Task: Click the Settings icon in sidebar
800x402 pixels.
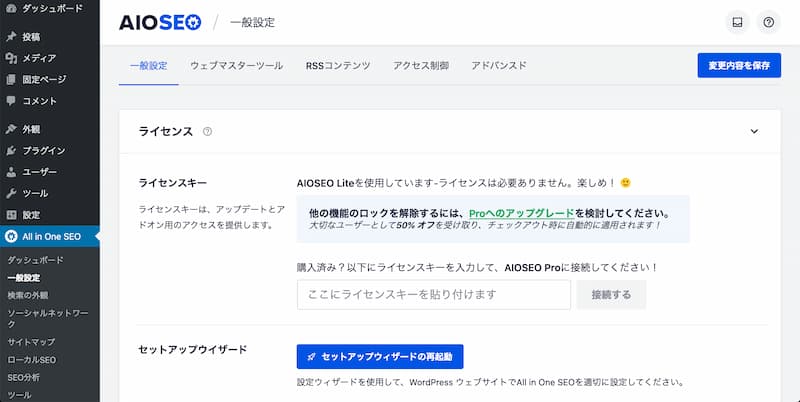Action: click(x=11, y=215)
